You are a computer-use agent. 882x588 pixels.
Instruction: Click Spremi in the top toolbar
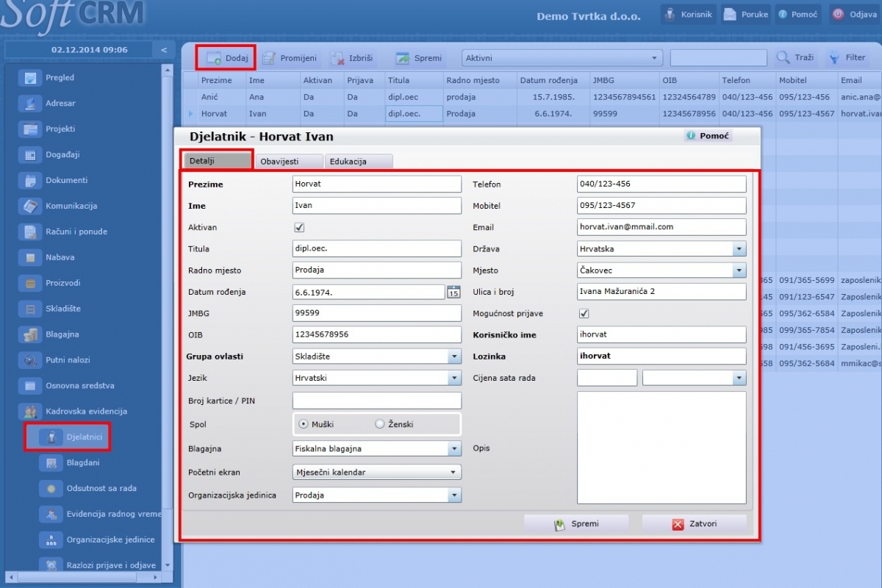tap(418, 58)
